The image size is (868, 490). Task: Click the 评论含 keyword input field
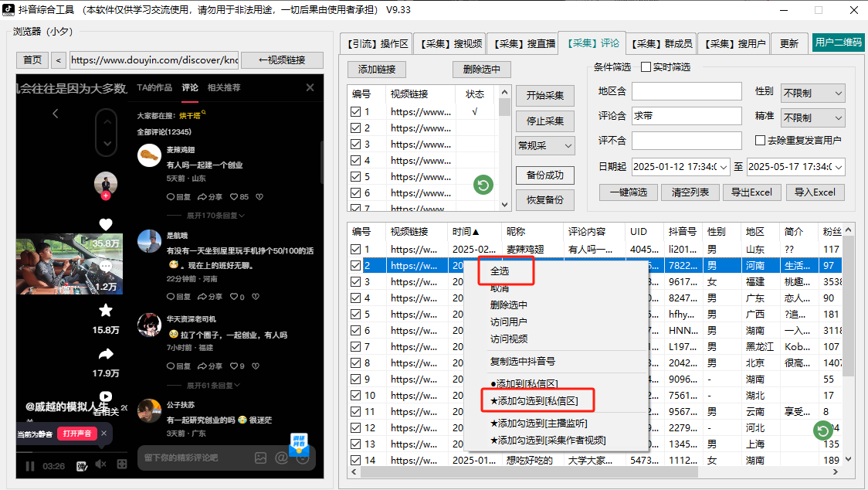[687, 117]
